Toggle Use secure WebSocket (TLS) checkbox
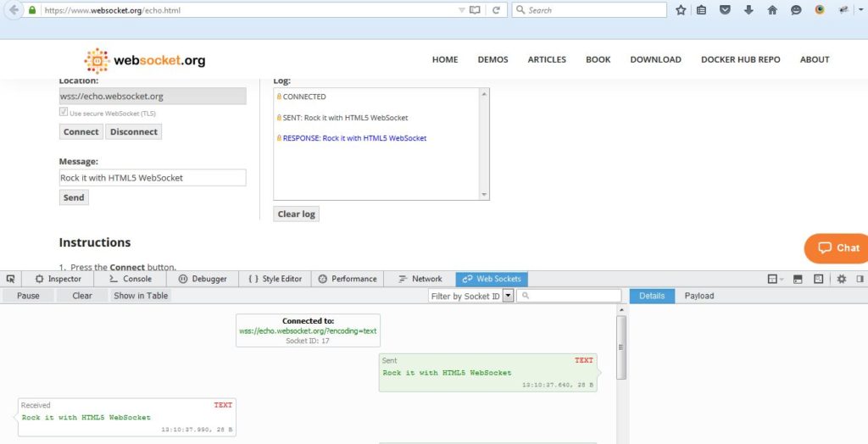The image size is (868, 444). coord(64,113)
